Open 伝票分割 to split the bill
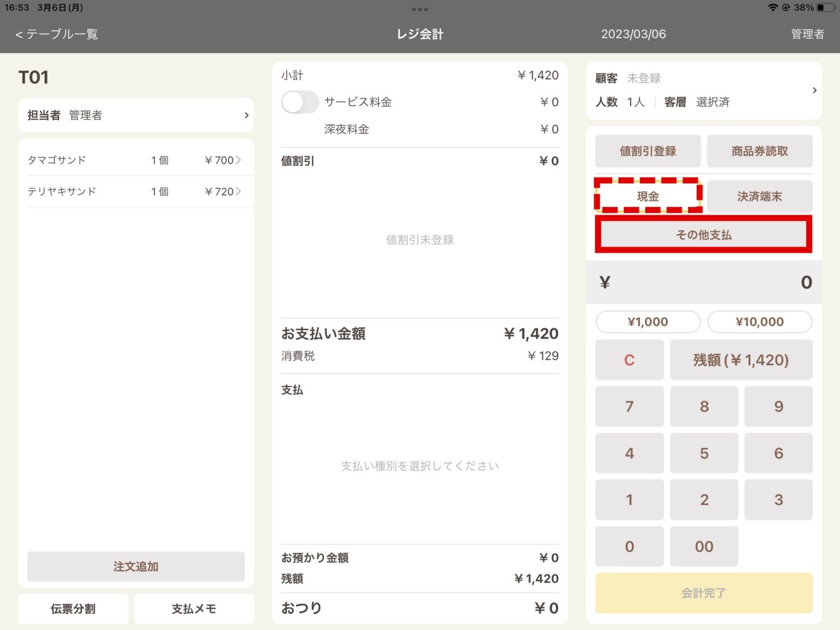Viewport: 840px width, 630px height. click(x=73, y=609)
